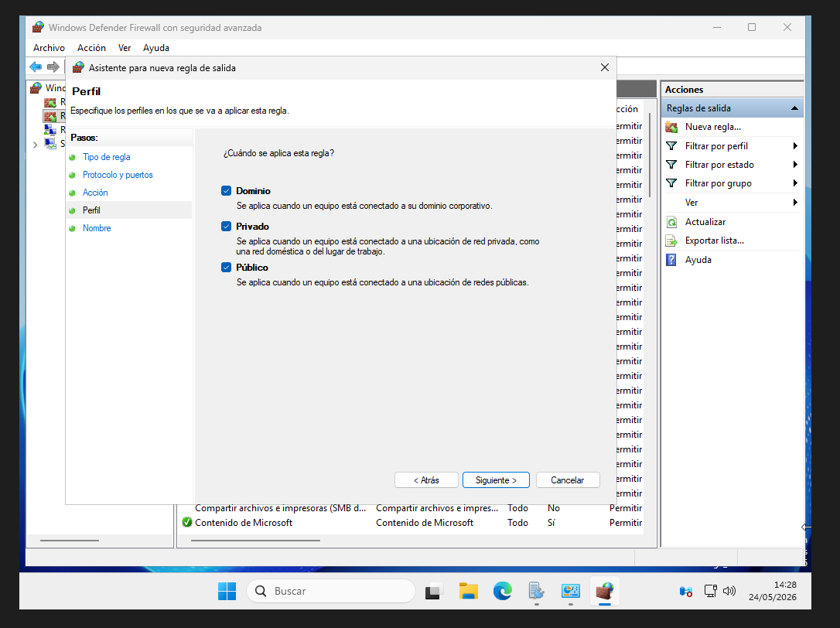Image resolution: width=840 pixels, height=628 pixels.
Task: Uncheck the Dominio profile checkbox
Action: pyautogui.click(x=226, y=191)
